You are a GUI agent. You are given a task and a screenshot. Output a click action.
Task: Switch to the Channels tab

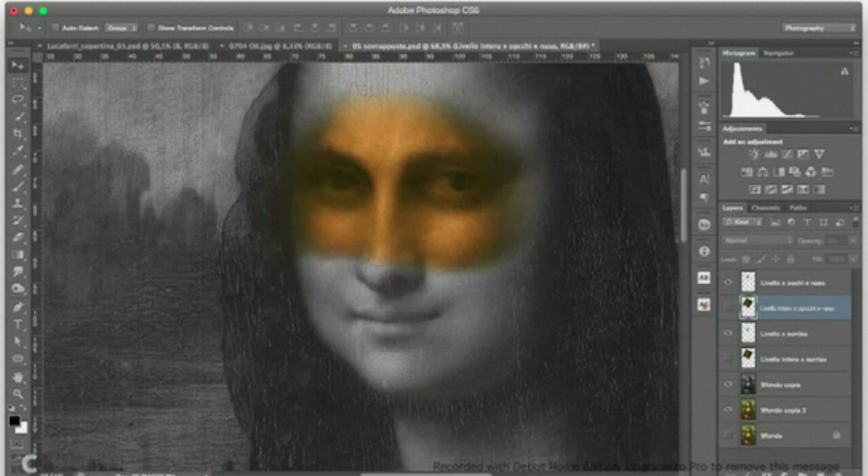tap(765, 208)
